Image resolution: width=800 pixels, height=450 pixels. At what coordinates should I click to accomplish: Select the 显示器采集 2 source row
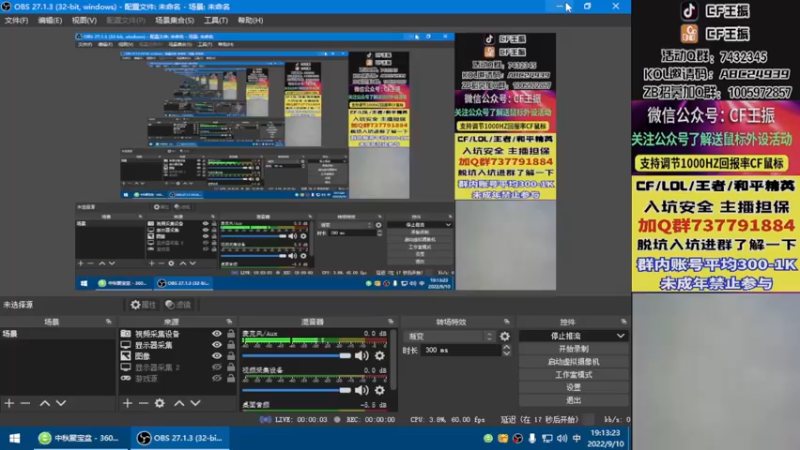point(178,367)
